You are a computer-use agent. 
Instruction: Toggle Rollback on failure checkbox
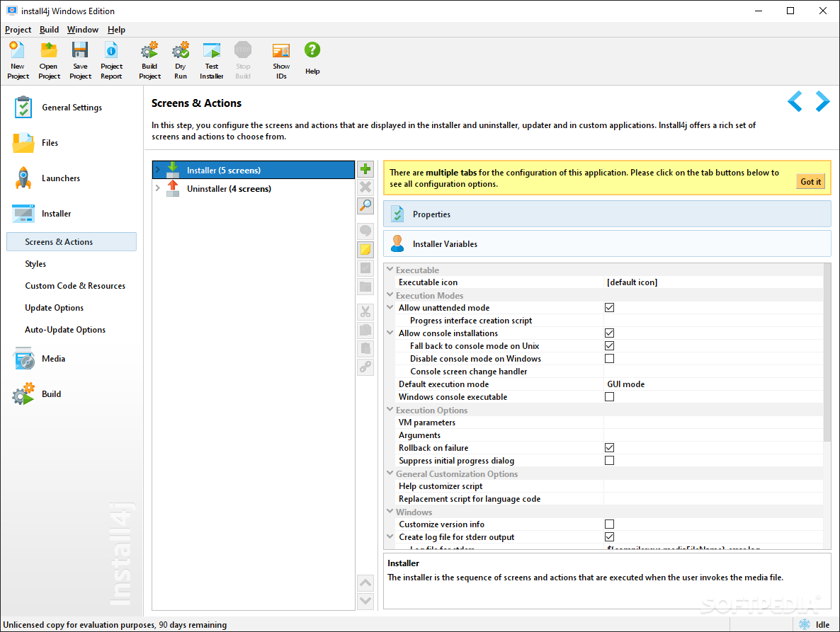(x=609, y=447)
